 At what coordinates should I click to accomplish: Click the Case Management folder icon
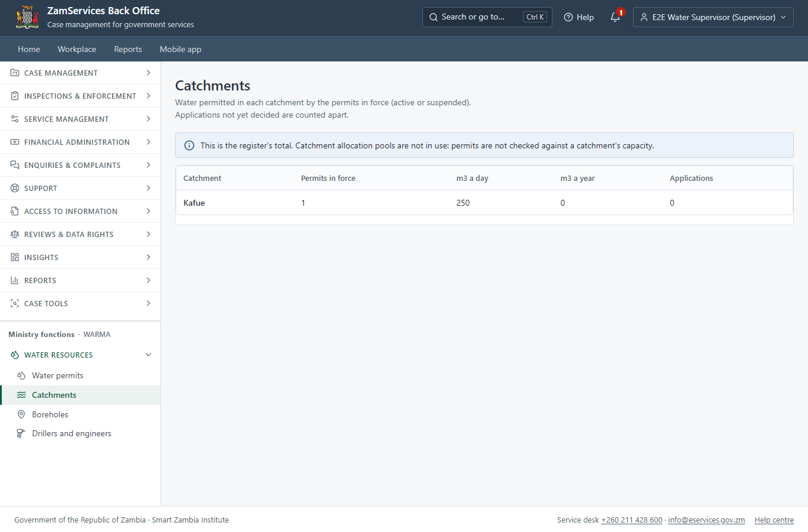coord(15,73)
